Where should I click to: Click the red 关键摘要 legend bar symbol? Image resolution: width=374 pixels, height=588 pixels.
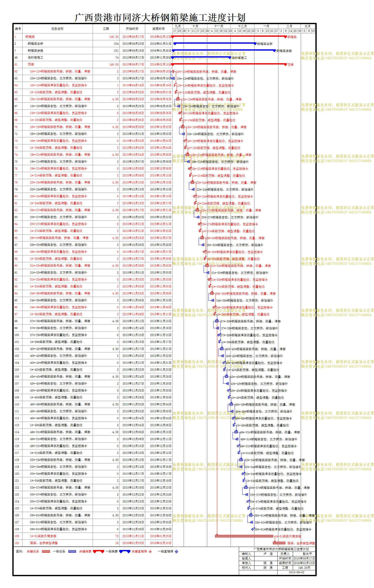coord(98,551)
